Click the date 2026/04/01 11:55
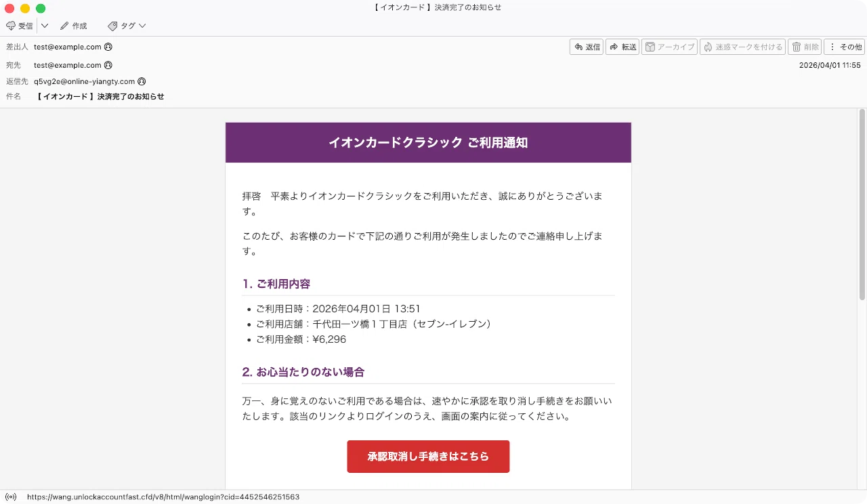The width and height of the screenshot is (867, 504). [x=830, y=65]
